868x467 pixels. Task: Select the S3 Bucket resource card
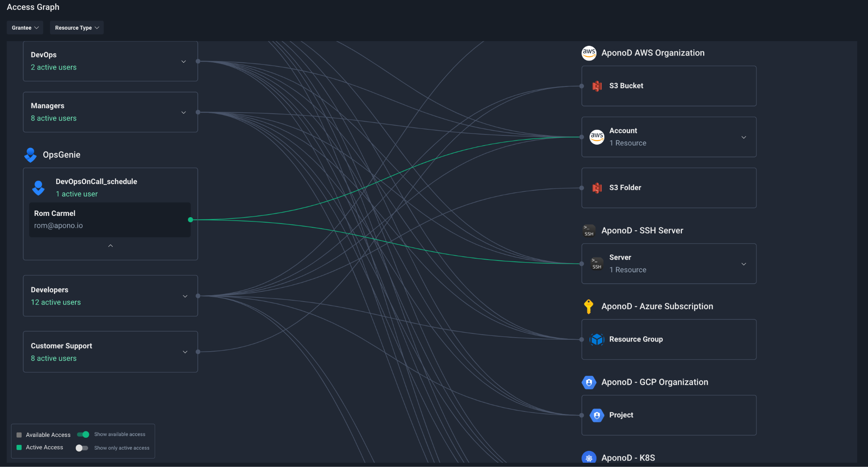(x=669, y=86)
